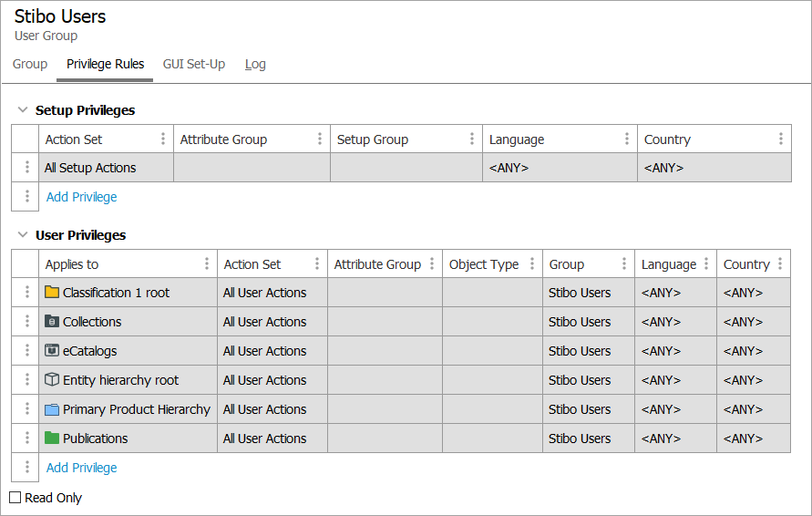The width and height of the screenshot is (812, 516).
Task: Open the Setup Group column options menu
Action: tap(472, 139)
